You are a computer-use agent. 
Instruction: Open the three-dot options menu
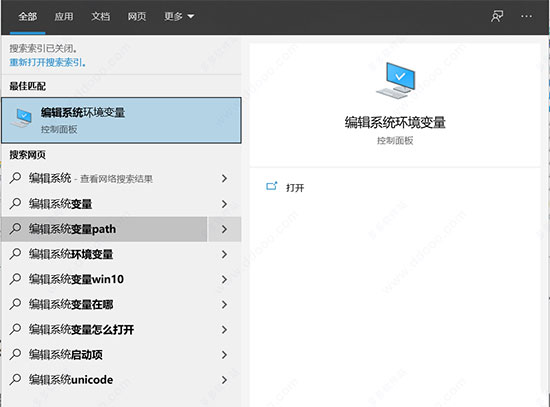tap(526, 16)
